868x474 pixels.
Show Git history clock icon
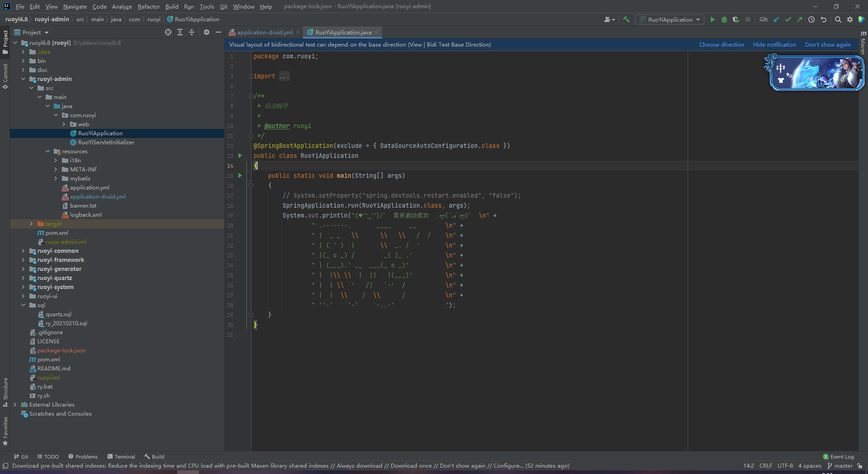811,19
